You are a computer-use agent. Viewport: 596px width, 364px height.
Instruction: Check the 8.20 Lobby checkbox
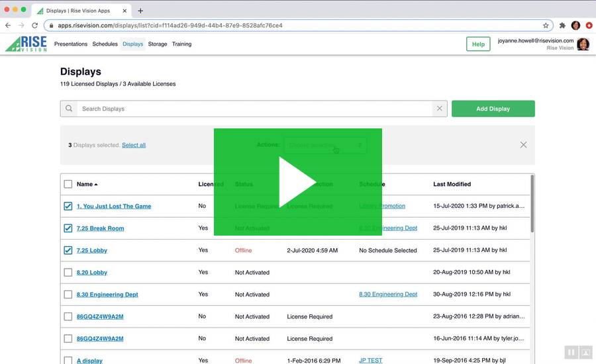(68, 273)
